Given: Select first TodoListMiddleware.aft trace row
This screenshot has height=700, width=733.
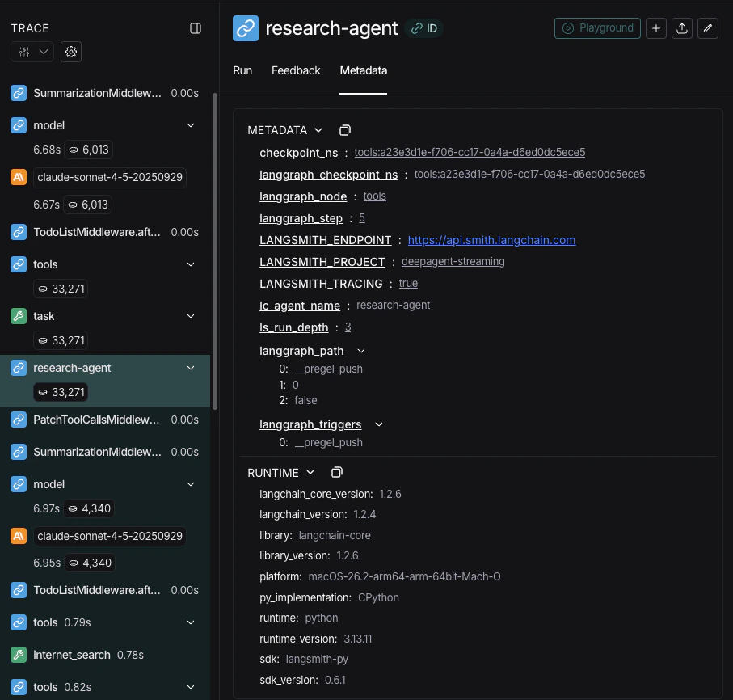Looking at the screenshot, I should coord(105,232).
